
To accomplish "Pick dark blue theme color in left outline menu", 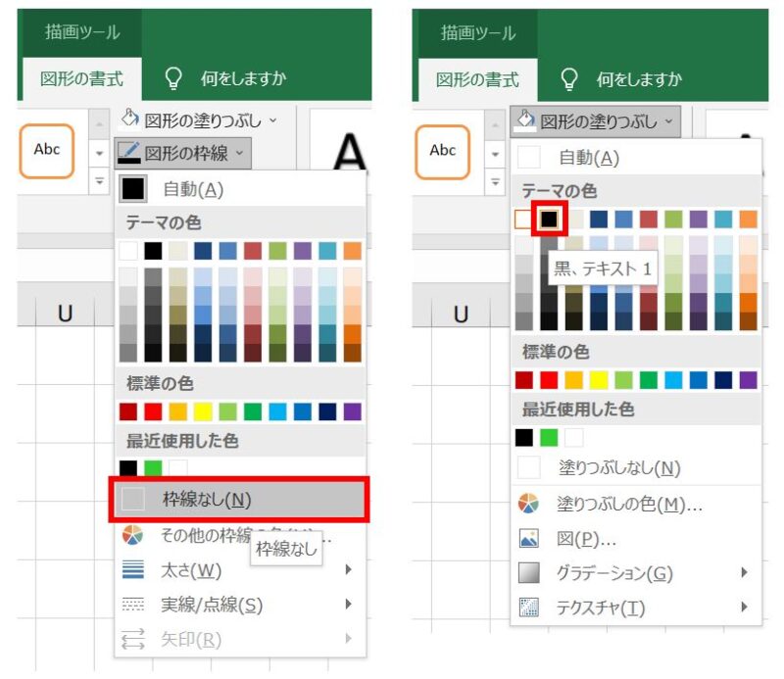I will 203,251.
